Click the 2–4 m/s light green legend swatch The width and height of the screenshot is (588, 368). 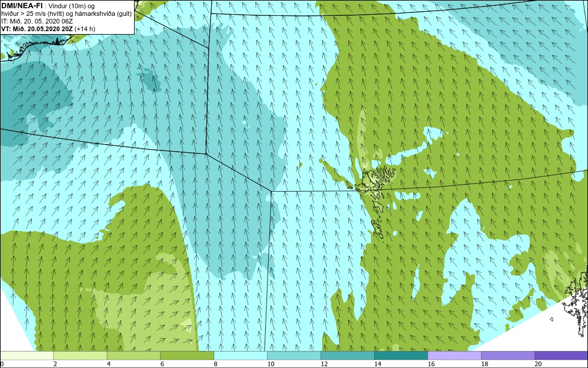coord(80,355)
